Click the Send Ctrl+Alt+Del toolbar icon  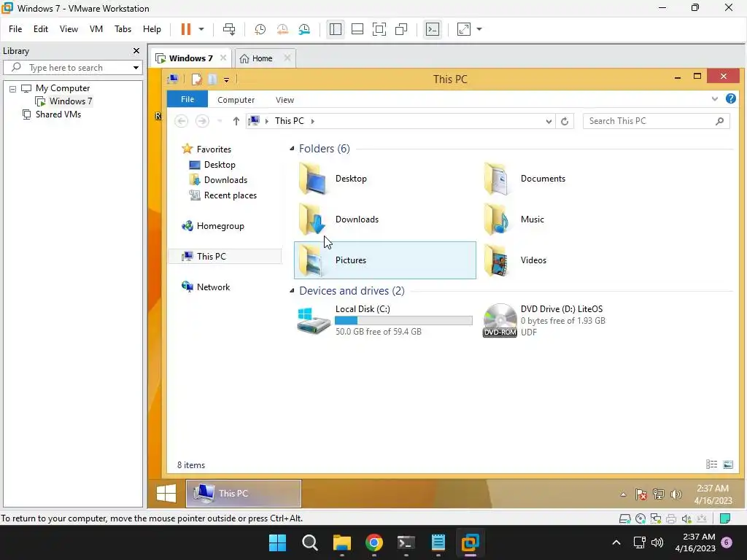[x=229, y=29]
